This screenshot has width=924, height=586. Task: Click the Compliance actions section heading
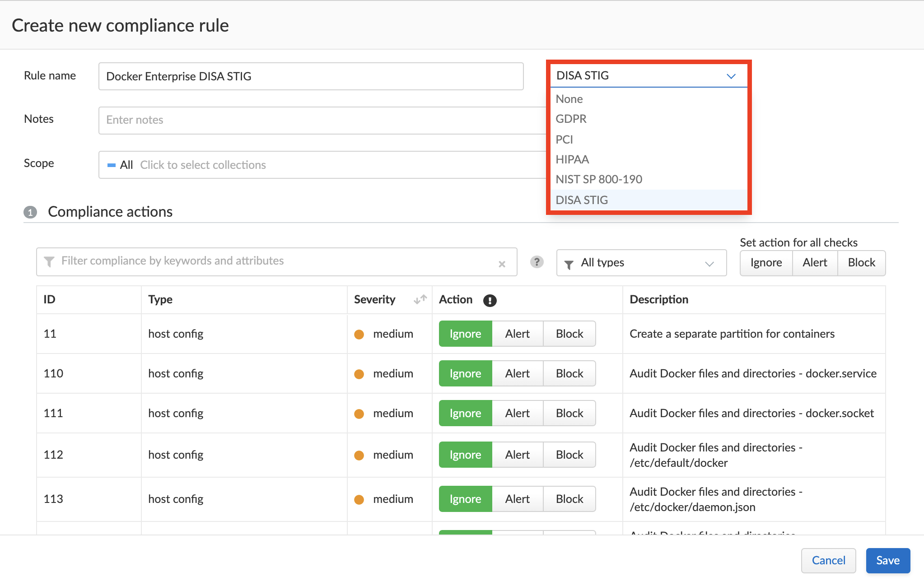110,212
